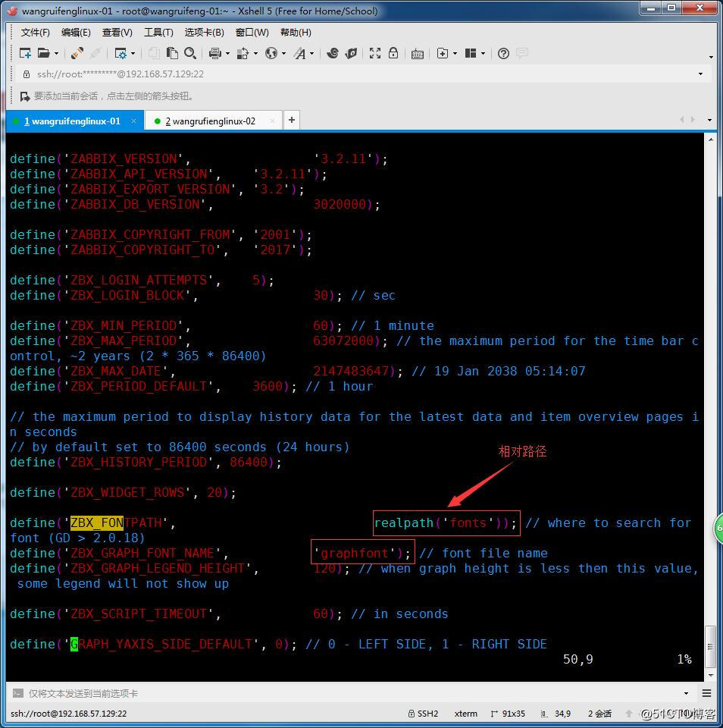Click the add current session arrow icon
This screenshot has width=723, height=728.
pos(24,96)
